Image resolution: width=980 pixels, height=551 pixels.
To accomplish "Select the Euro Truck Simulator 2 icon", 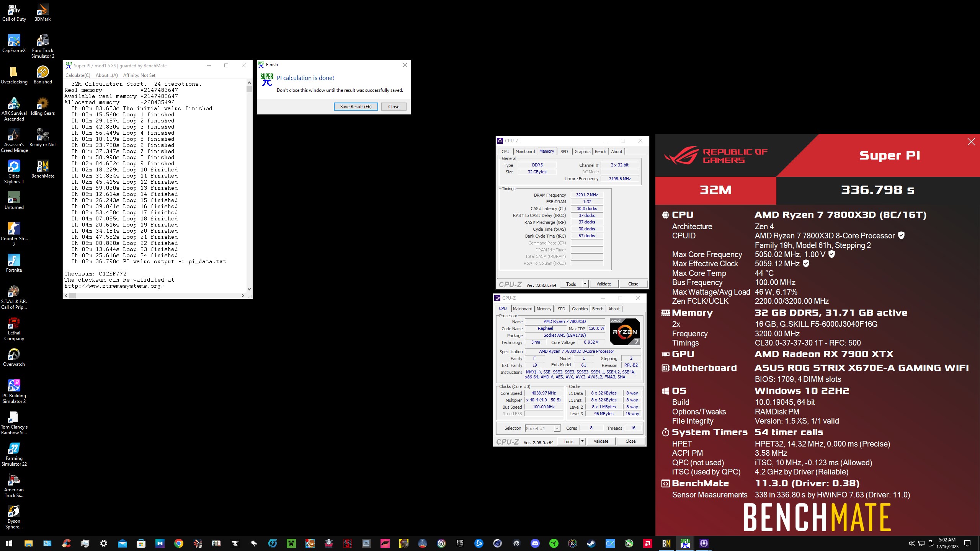I will [x=42, y=46].
